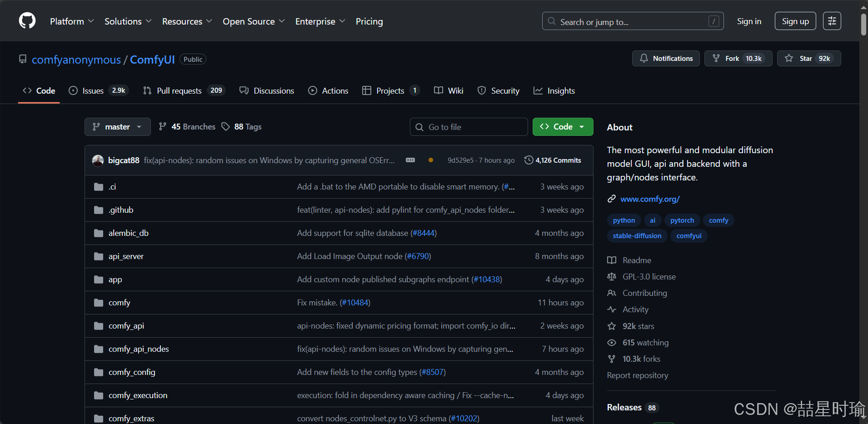Open the master branch selector dropdown
Screen dimensions: 868x424
(x=118, y=127)
